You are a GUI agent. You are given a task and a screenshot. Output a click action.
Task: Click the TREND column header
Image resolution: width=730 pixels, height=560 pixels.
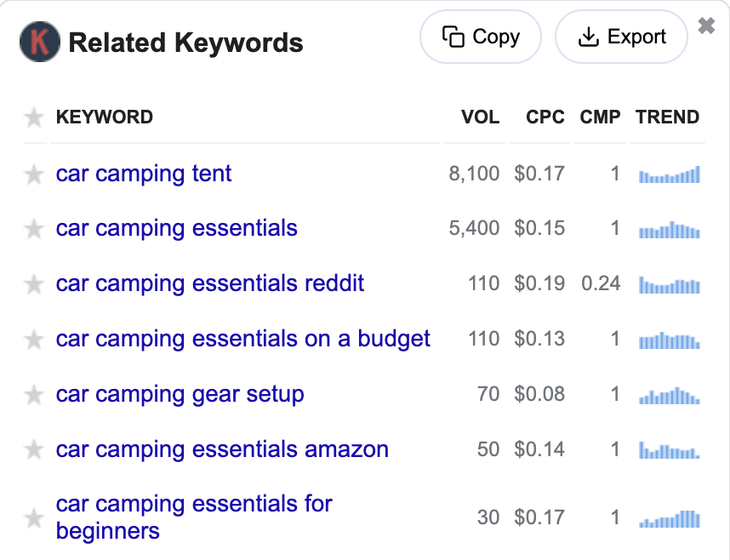click(667, 117)
